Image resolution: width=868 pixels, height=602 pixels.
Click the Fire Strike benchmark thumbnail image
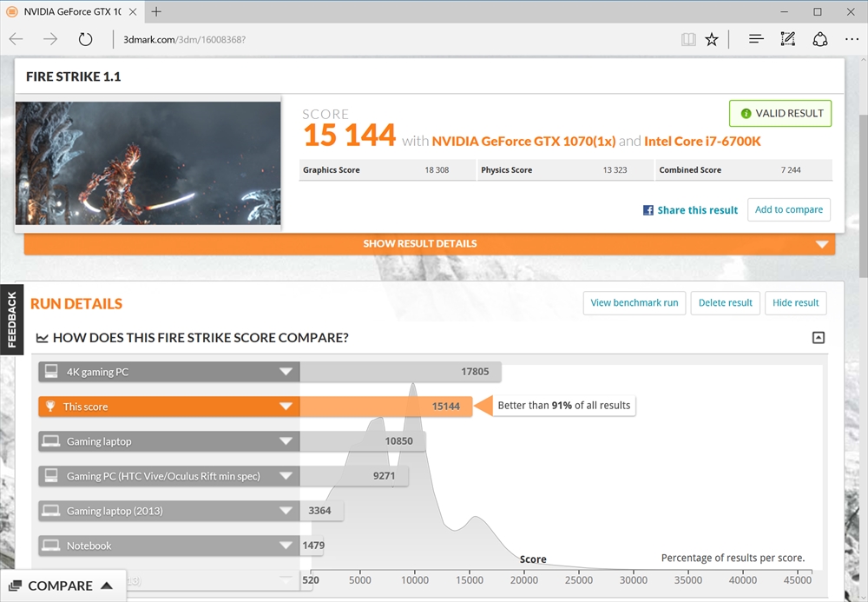pyautogui.click(x=148, y=162)
